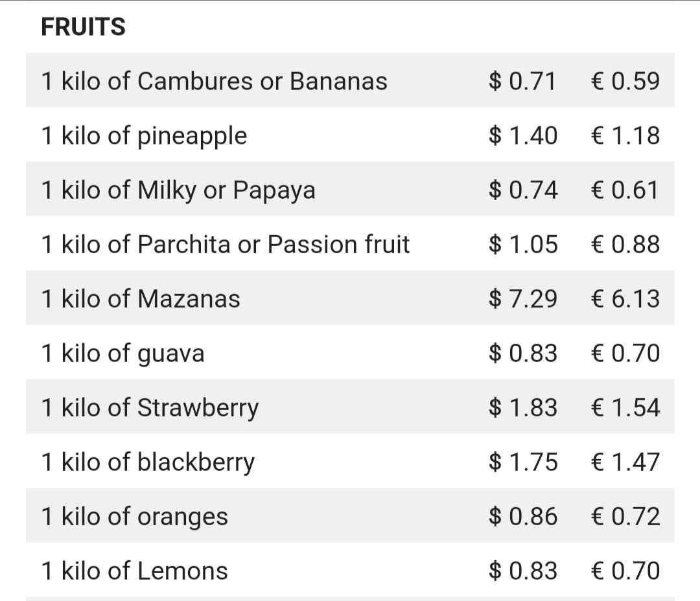Select the $ 0.86 oranges dollar price
The height and width of the screenshot is (601, 700).
(523, 516)
